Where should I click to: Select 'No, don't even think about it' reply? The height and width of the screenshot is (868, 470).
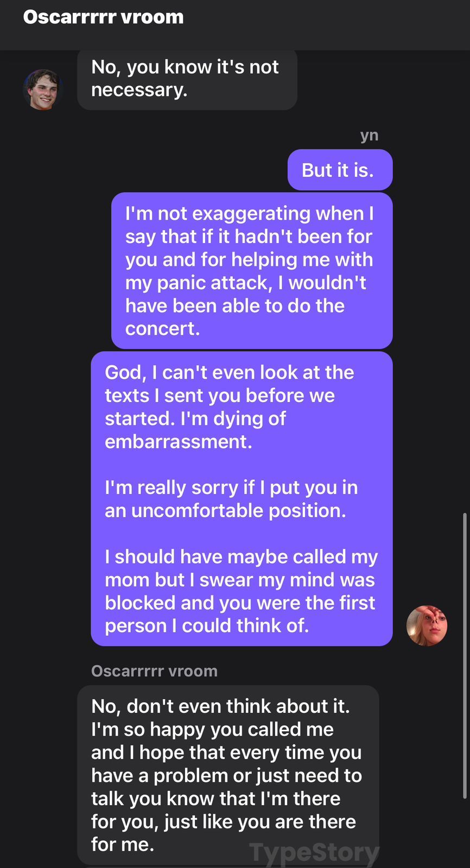(x=228, y=775)
